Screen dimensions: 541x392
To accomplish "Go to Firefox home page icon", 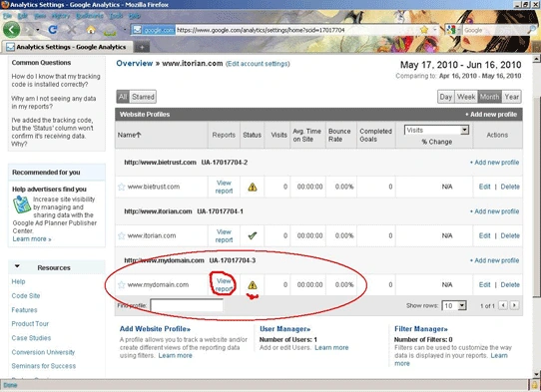I will tap(91, 30).
